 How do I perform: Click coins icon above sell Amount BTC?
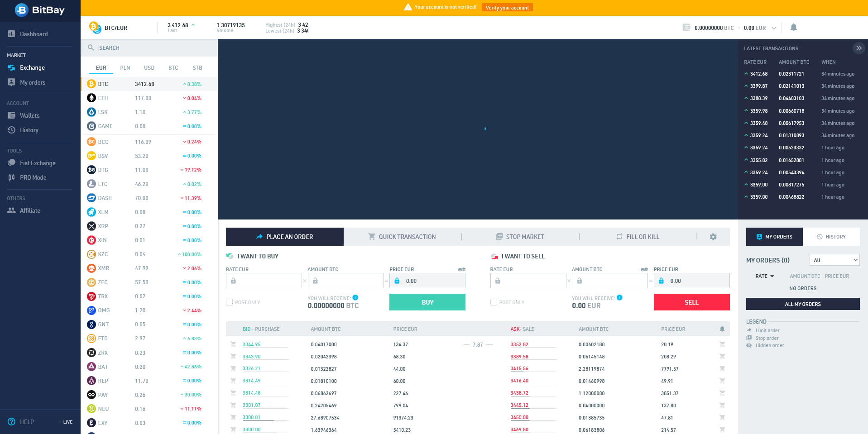(644, 269)
